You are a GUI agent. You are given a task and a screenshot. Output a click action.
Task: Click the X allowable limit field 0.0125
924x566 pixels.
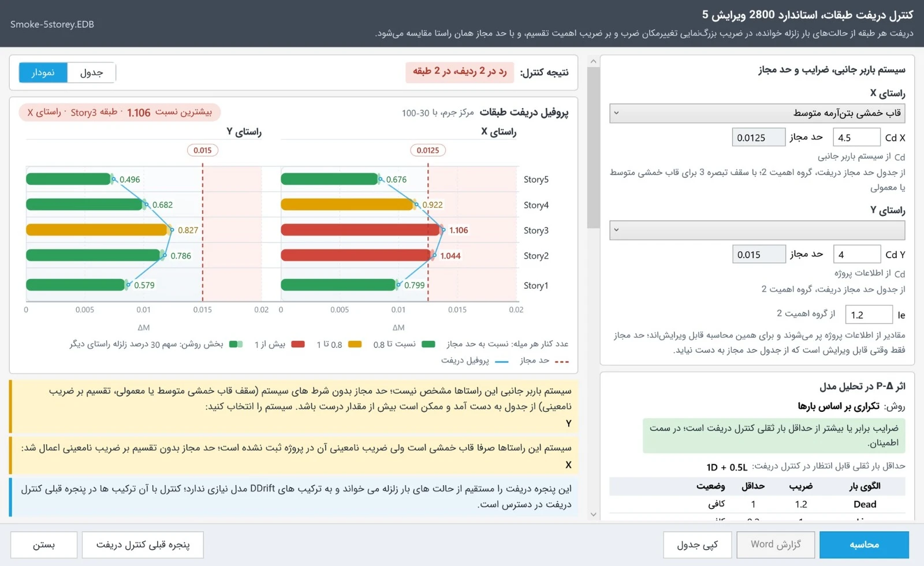pos(759,137)
